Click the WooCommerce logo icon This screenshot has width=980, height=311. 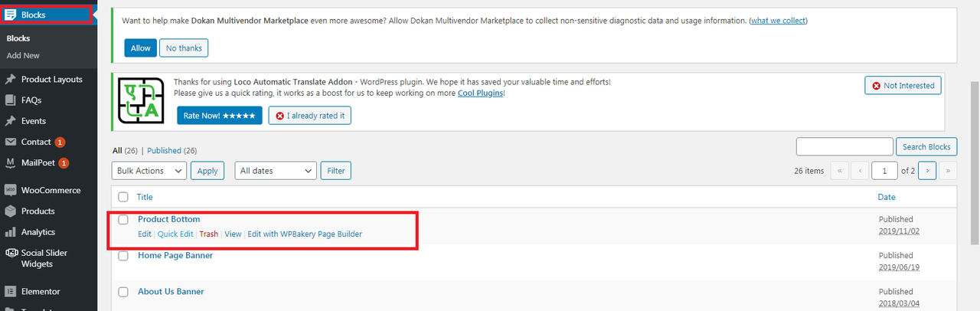point(11,190)
